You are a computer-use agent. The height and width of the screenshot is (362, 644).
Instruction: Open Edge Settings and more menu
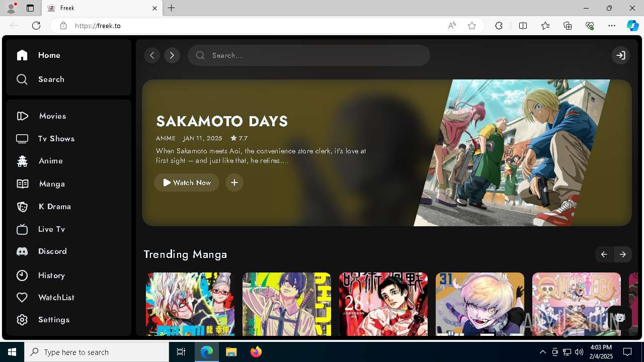click(x=612, y=26)
